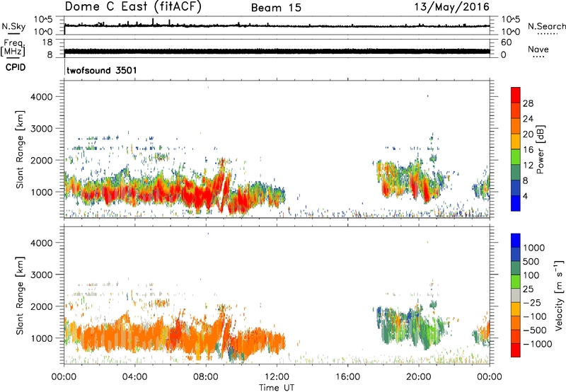Screen dimensions: 566x392
Task: Select the "Velocity [m s-1]" colorbar title
Action: 559,295
